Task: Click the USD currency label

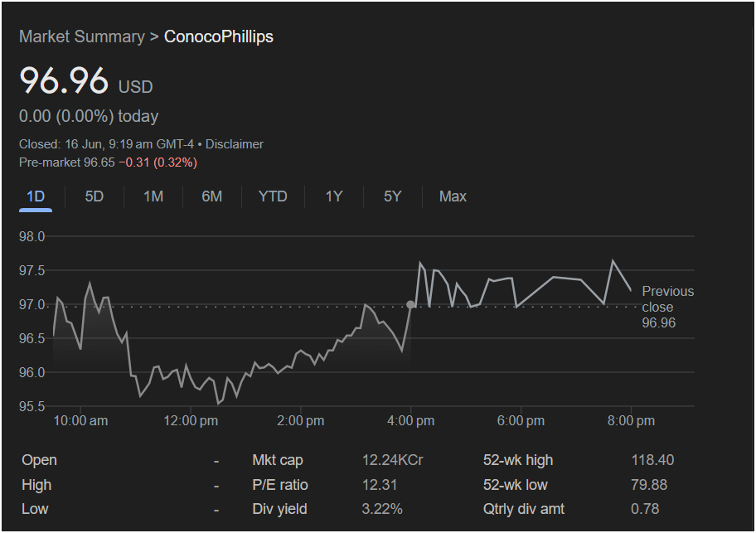Action: 135,87
